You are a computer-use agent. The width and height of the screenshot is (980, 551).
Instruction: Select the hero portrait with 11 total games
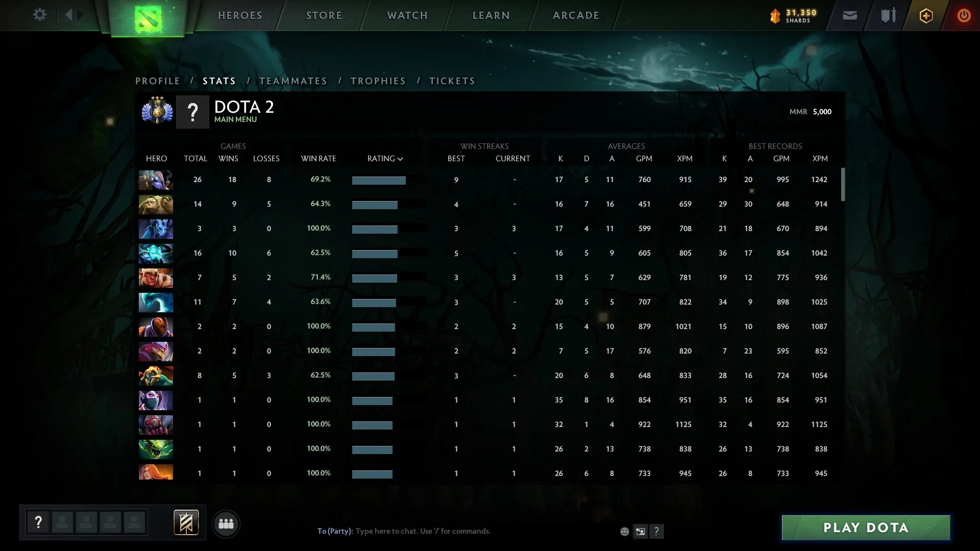(x=156, y=302)
